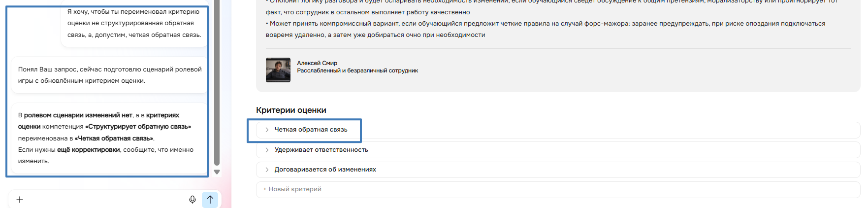Click the Расслабленный и безразличный сотрудник description
This screenshot has width=868, height=208.
(357, 70)
